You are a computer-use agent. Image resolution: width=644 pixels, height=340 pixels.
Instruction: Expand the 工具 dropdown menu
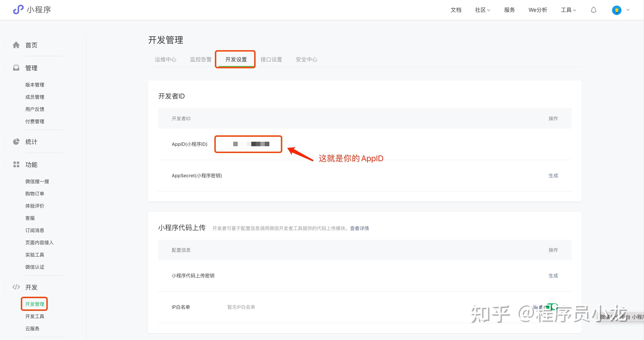click(x=568, y=10)
